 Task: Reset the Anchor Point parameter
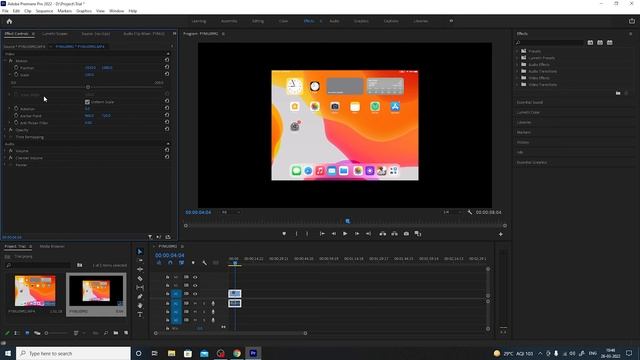click(167, 116)
